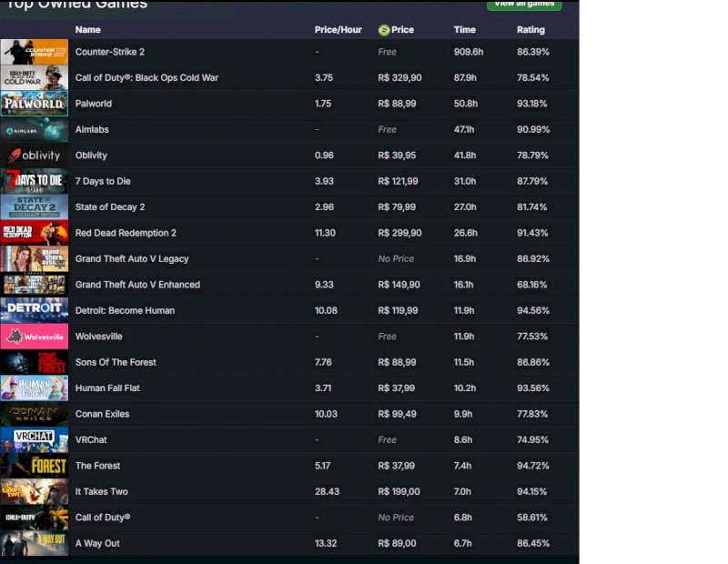This screenshot has width=728, height=564.
Task: Click the A Way Out thumbnail
Action: 35,543
